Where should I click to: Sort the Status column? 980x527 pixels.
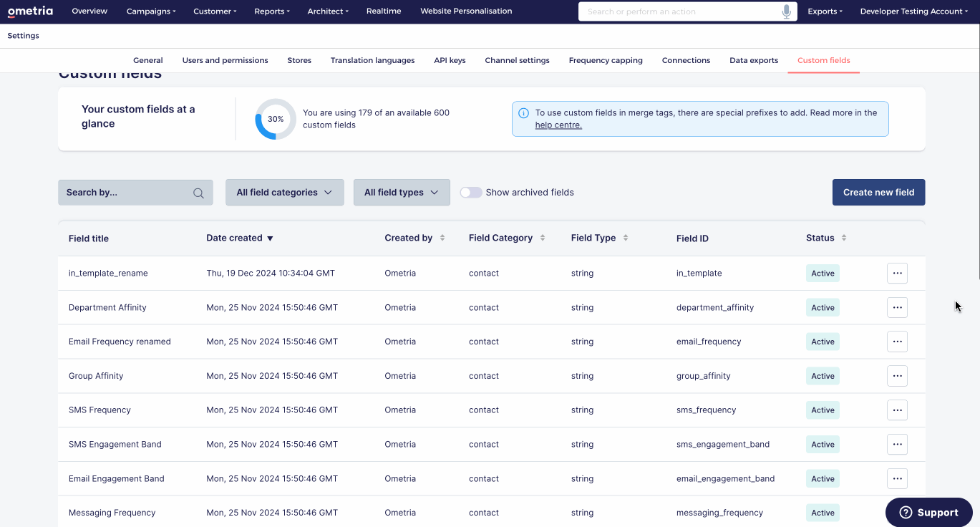(844, 238)
